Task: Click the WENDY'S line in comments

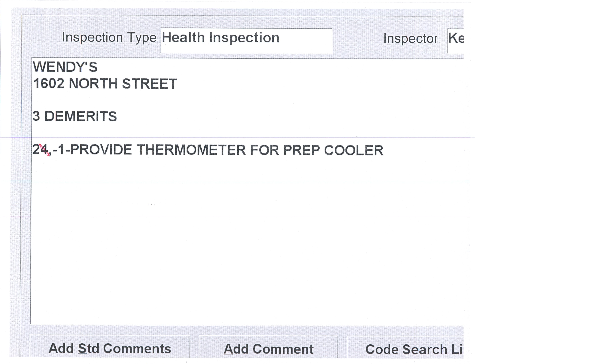Action: click(x=65, y=67)
